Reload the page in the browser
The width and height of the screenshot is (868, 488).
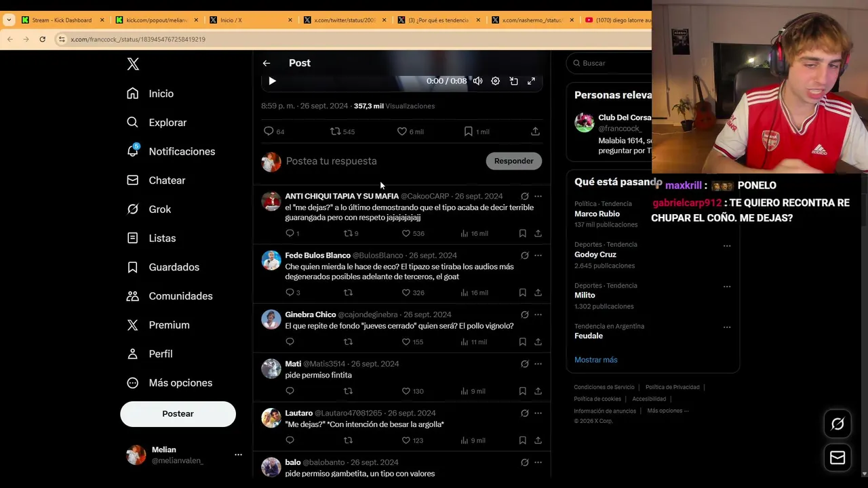click(x=42, y=39)
